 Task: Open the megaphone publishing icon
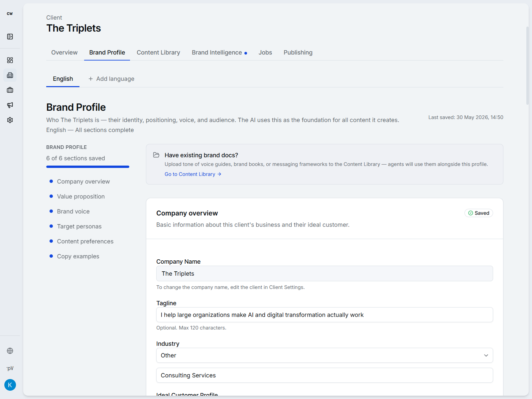tap(10, 105)
